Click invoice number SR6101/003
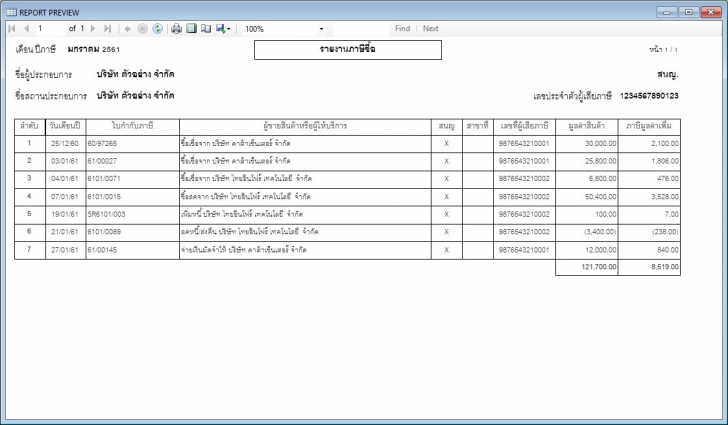728x425 pixels. click(x=106, y=214)
